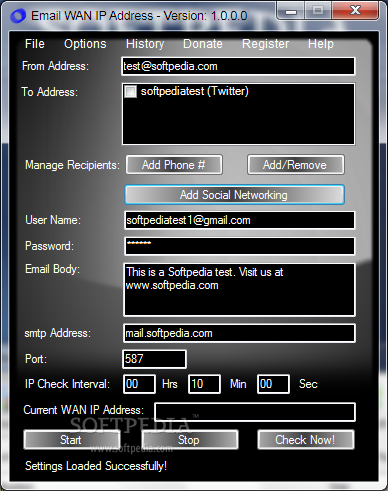This screenshot has width=388, height=491.
Task: Open the History menu
Action: tap(145, 44)
